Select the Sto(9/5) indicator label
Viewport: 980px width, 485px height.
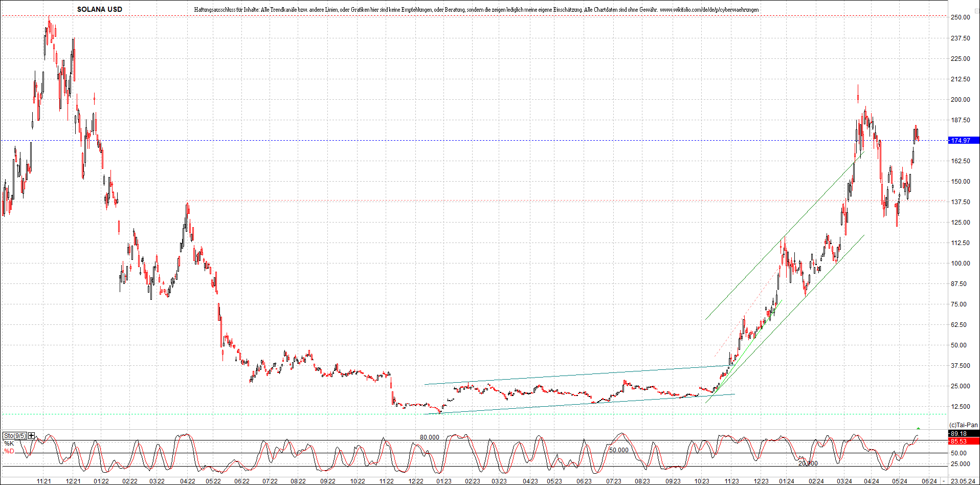pyautogui.click(x=15, y=436)
